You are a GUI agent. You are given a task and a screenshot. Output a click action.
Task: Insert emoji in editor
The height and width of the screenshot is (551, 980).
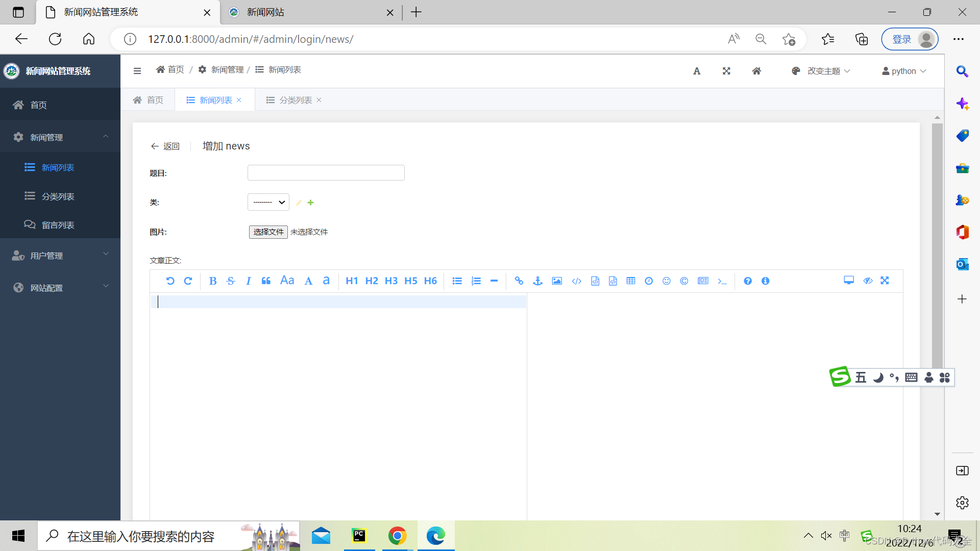(x=667, y=281)
